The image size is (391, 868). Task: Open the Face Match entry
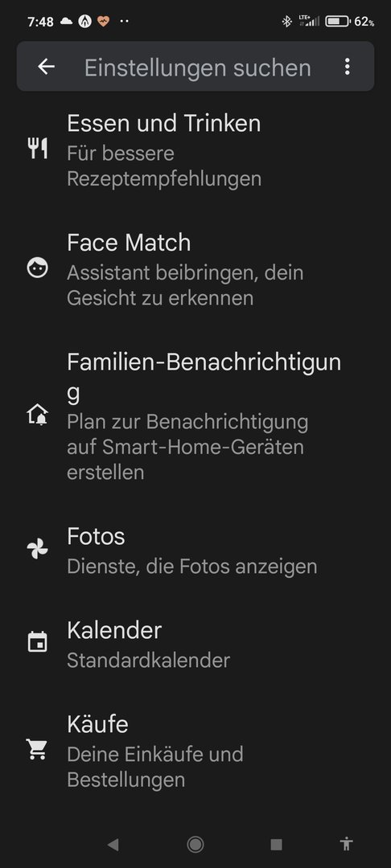pos(195,269)
